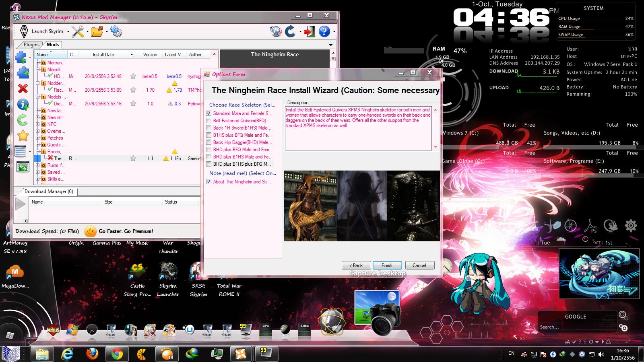The width and height of the screenshot is (644, 362).
Task: Sort mods by Version column header
Action: point(150,55)
